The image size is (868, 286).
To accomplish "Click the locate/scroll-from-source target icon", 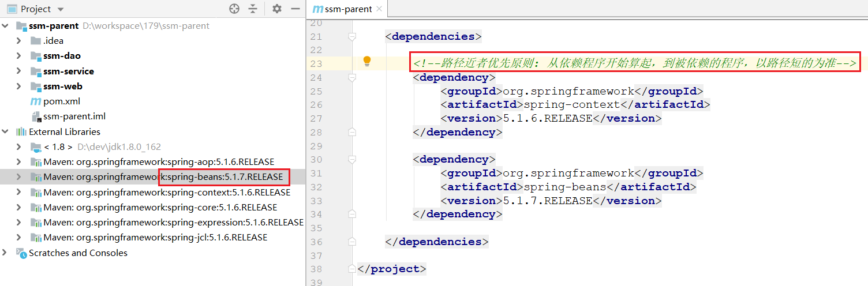I will (x=234, y=9).
